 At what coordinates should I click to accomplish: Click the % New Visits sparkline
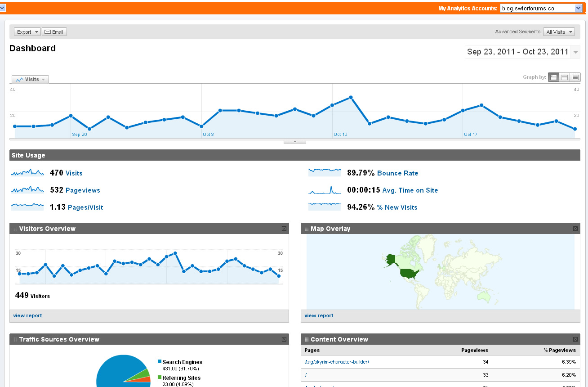pos(325,207)
